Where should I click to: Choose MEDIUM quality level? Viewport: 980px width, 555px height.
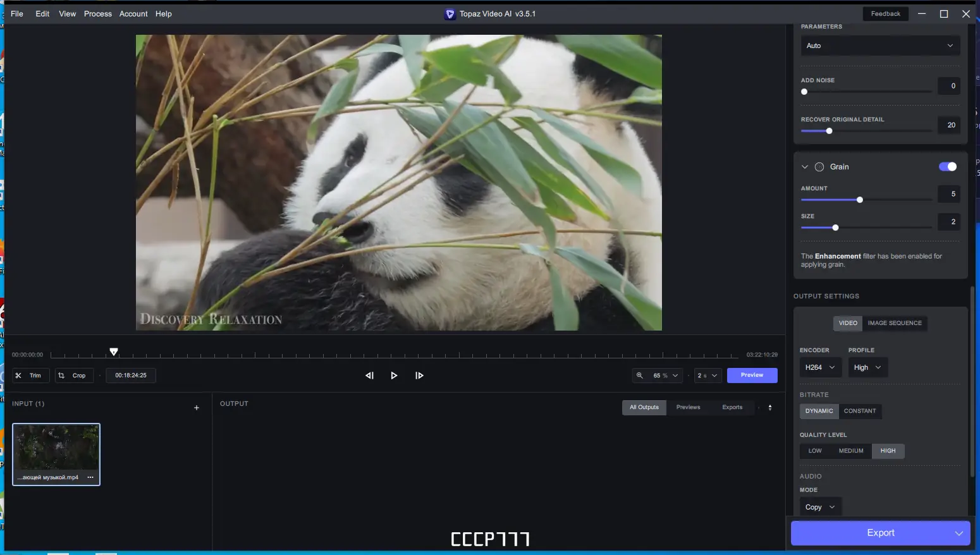(x=851, y=451)
